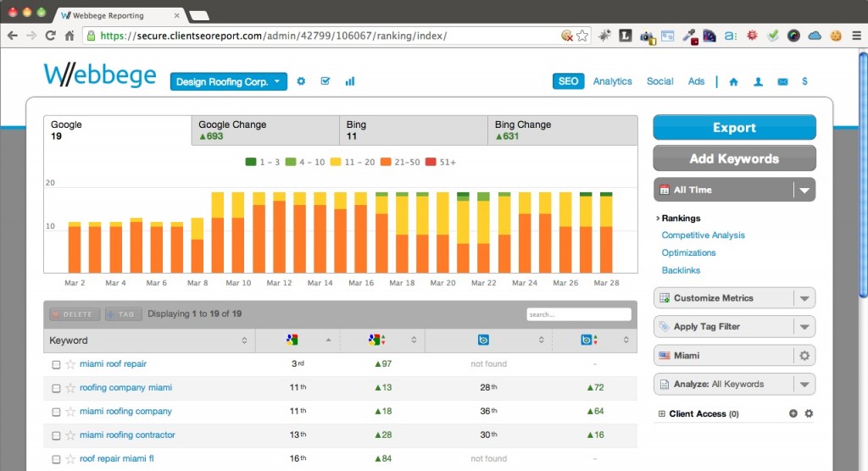Click the page vertical scrollbar
The image size is (868, 471).
pos(863,175)
